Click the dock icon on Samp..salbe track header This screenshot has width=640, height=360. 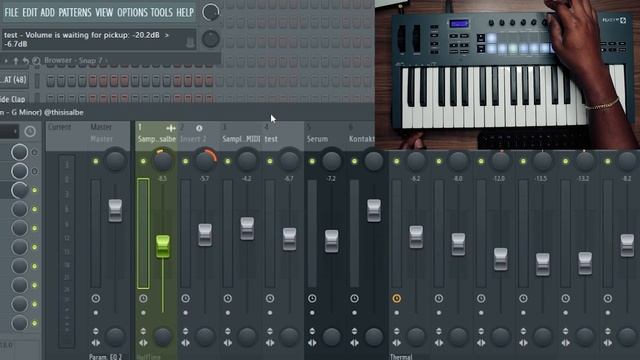(171, 129)
